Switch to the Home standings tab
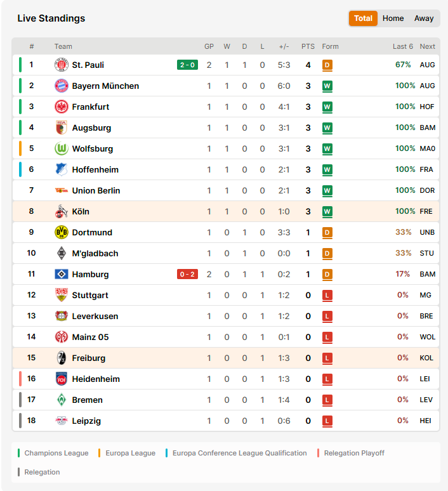Image resolution: width=448 pixels, height=491 pixels. click(393, 18)
